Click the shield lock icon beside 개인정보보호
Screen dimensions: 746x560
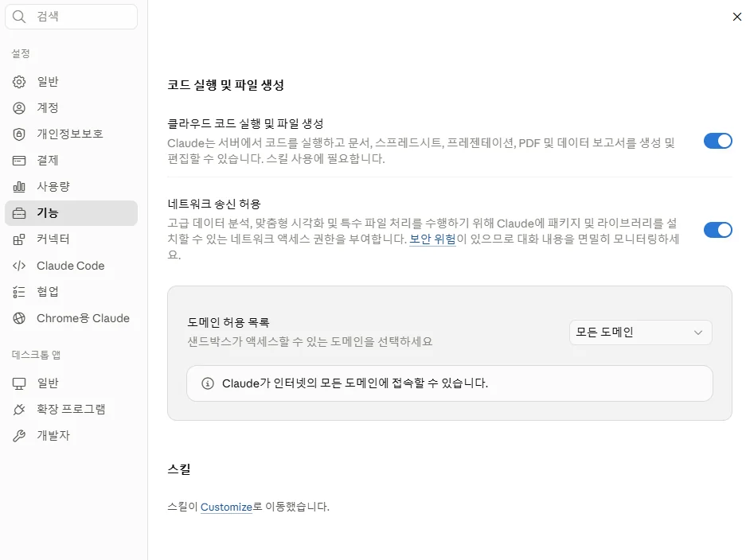click(x=19, y=134)
